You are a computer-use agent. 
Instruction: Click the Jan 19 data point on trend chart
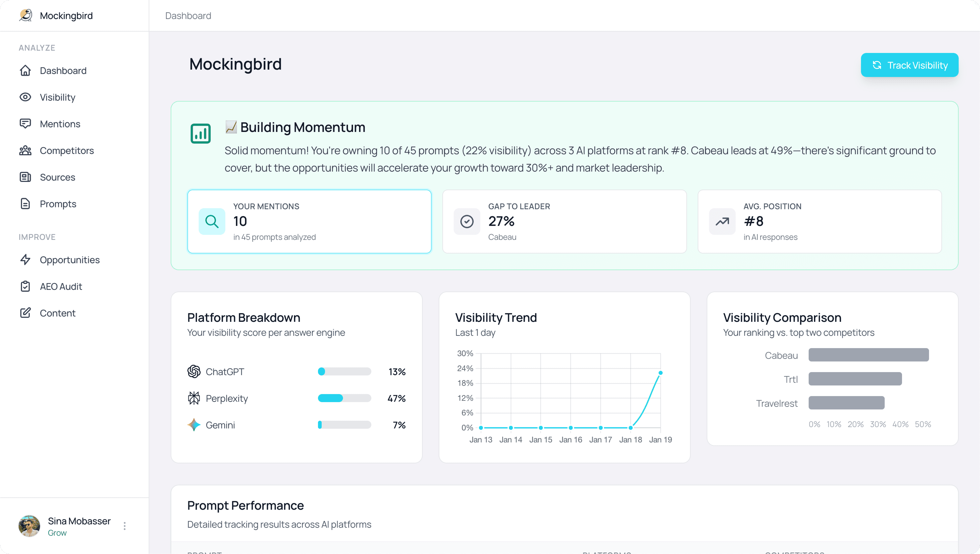pyautogui.click(x=661, y=373)
